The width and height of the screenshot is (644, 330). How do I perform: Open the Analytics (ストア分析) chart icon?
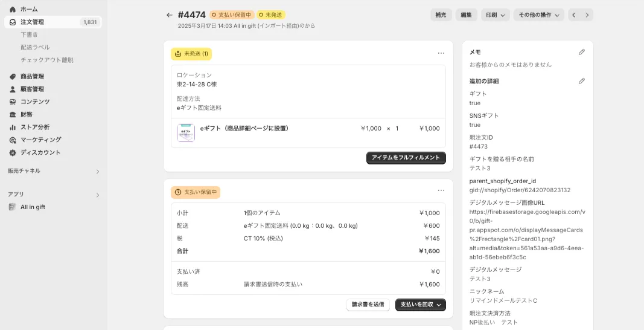[13, 127]
